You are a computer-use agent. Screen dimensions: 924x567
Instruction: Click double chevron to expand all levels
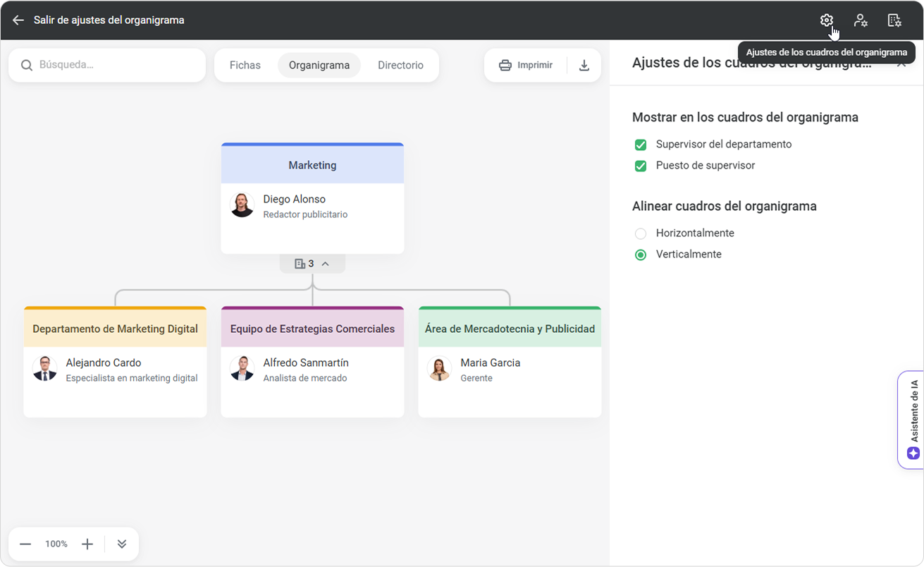tap(122, 544)
